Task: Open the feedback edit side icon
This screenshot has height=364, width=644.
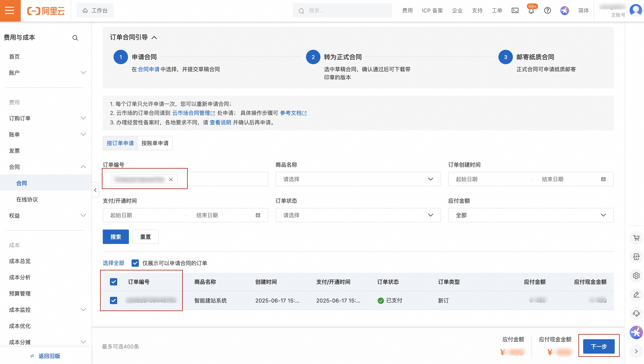Action: 636,294
